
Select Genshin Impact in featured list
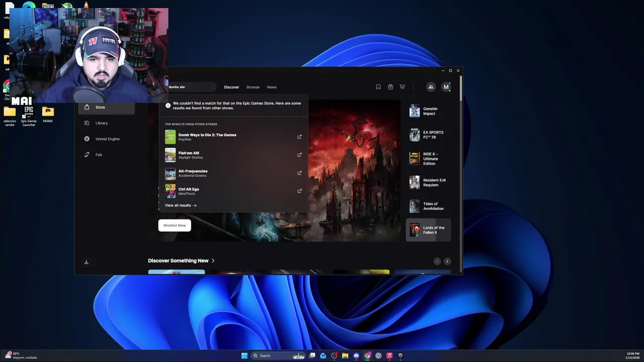(428, 111)
